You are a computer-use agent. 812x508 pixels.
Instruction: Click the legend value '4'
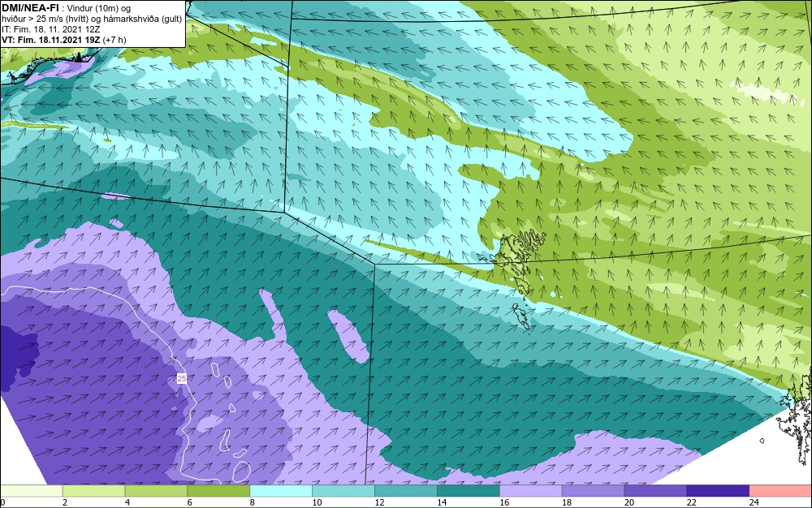click(127, 502)
